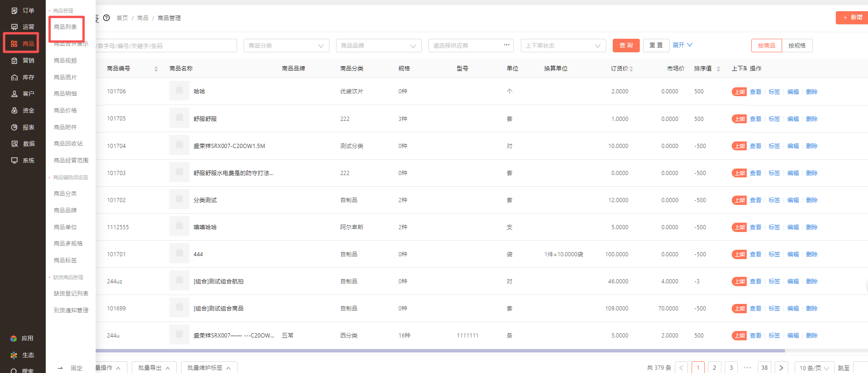Open 商品图片 in the submenu

65,77
